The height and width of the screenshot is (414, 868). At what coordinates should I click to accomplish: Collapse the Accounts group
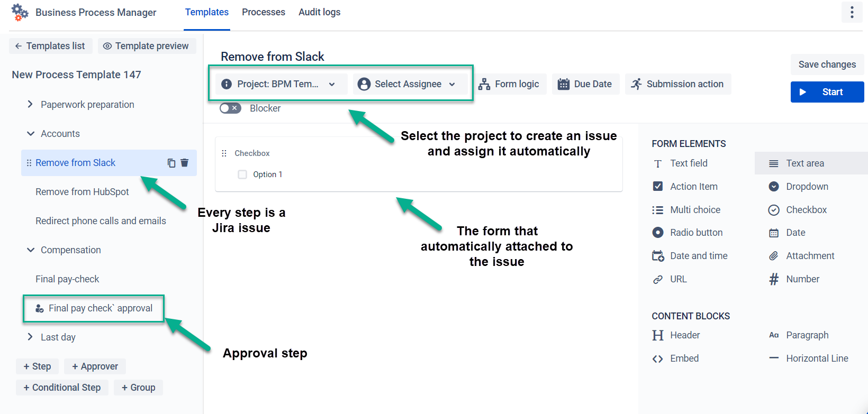point(30,134)
